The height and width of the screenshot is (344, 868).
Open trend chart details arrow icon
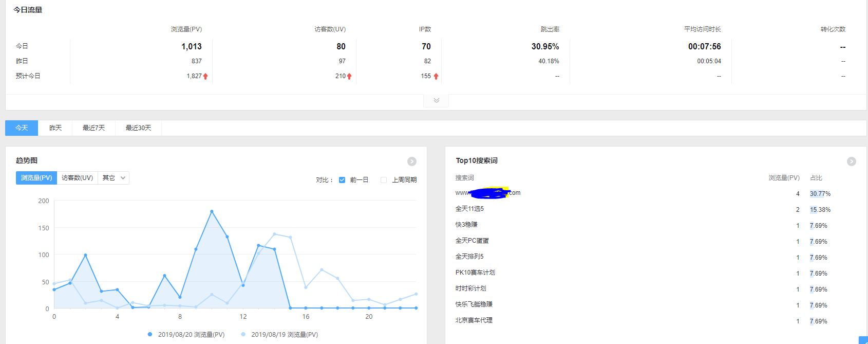(x=411, y=161)
